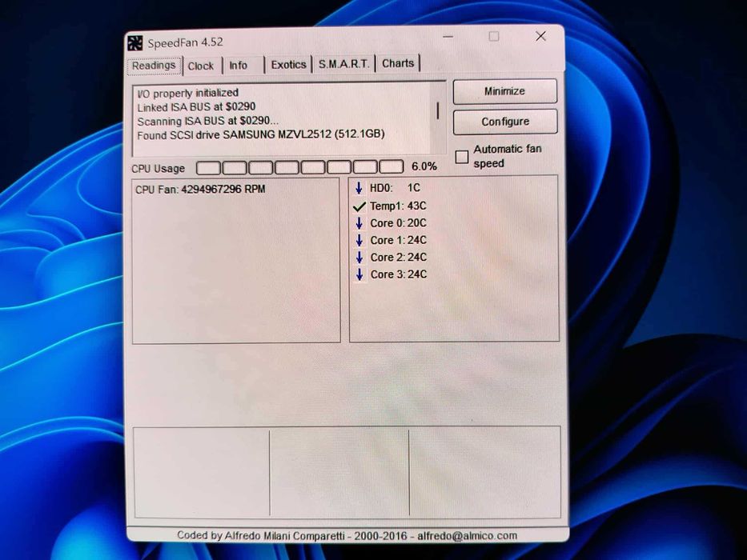Click the 'Coded by Alfredo Milani Comparetti' status bar
The width and height of the screenshot is (747, 560).
pos(347,536)
